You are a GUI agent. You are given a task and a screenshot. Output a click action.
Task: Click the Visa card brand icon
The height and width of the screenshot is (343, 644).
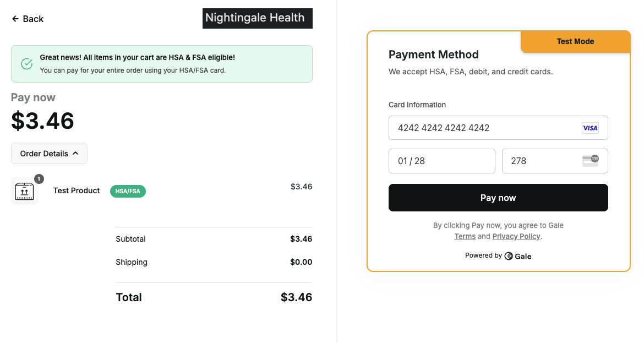click(x=590, y=128)
